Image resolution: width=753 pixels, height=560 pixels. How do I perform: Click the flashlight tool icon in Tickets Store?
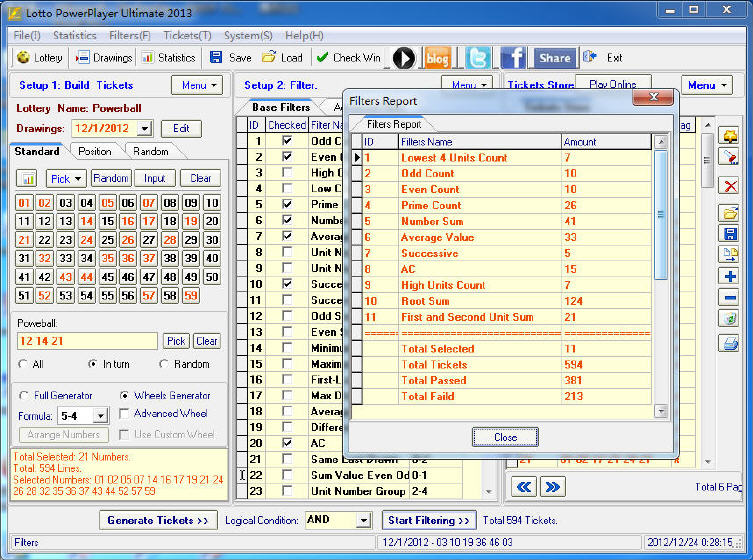[x=730, y=157]
